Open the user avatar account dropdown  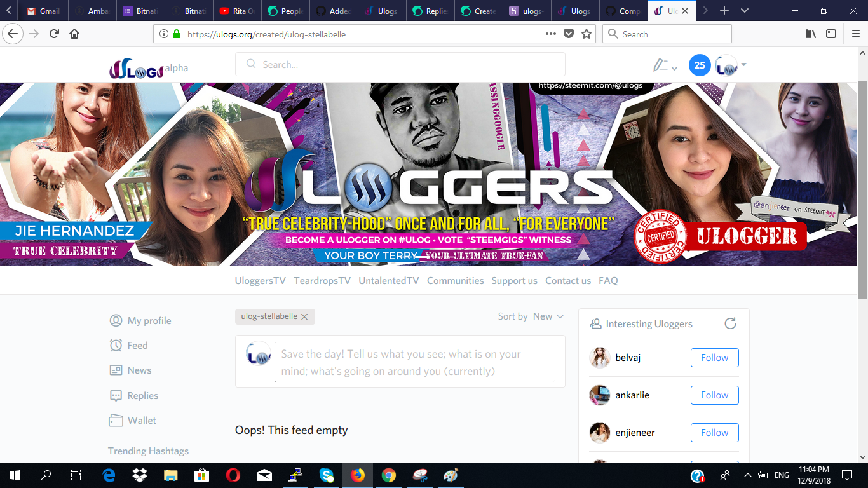(x=731, y=65)
